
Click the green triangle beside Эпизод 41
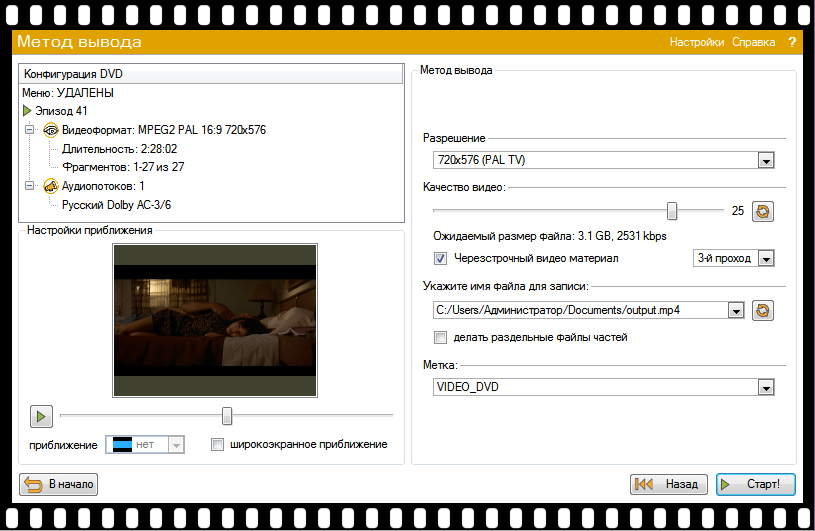click(x=27, y=111)
